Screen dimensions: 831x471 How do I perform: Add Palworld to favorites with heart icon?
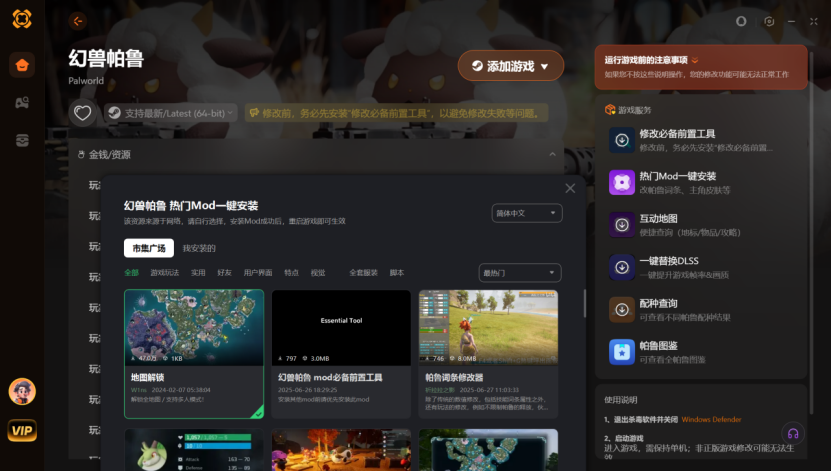82,113
